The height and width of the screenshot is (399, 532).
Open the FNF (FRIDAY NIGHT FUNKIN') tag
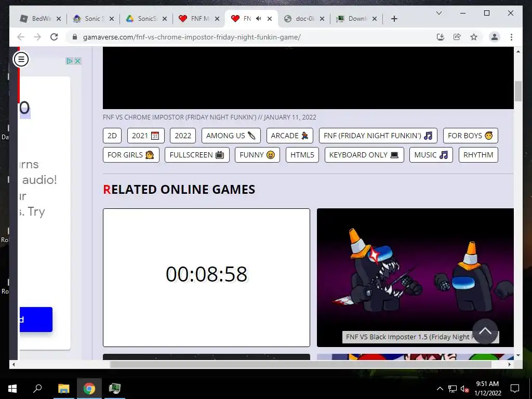pyautogui.click(x=378, y=136)
